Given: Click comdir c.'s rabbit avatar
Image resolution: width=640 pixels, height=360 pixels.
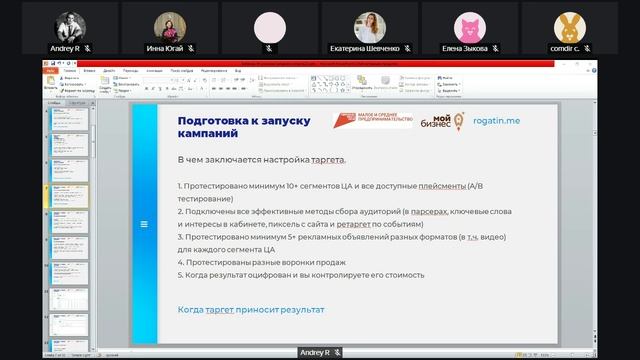Looking at the screenshot, I should [x=570, y=27].
